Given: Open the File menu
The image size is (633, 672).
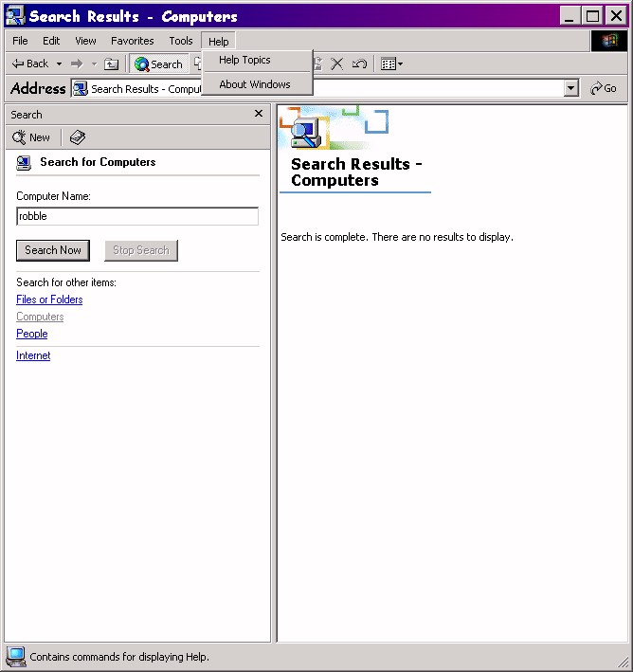Looking at the screenshot, I should (20, 41).
